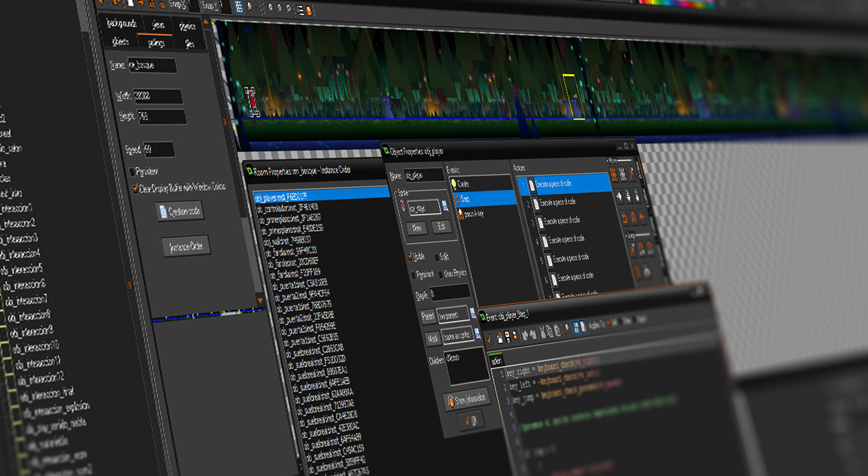
Task: Select first Execute a piece of code action
Action: pos(564,183)
